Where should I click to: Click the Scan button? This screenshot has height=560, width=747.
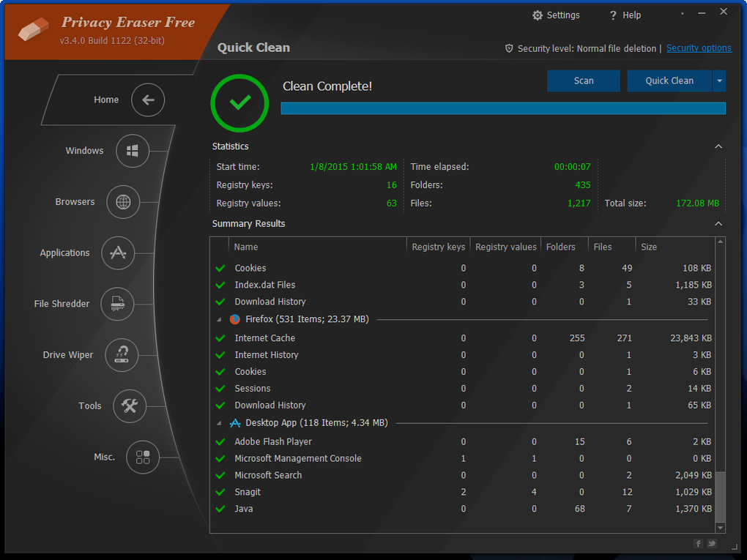pos(584,81)
